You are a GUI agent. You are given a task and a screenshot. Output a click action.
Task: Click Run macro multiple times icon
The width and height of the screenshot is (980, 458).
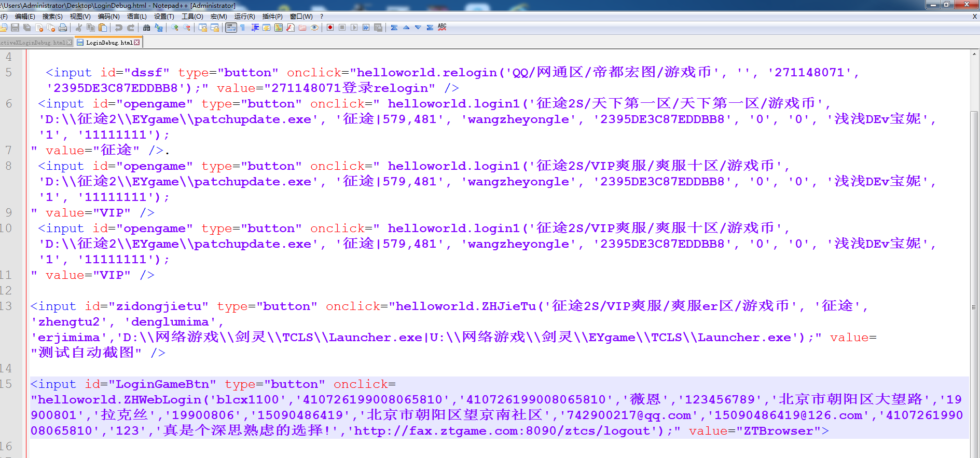point(366,28)
